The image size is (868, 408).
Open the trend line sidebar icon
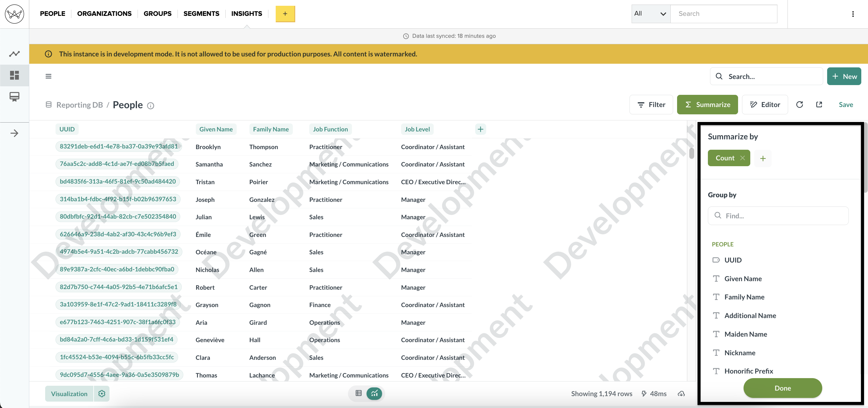coord(15,54)
